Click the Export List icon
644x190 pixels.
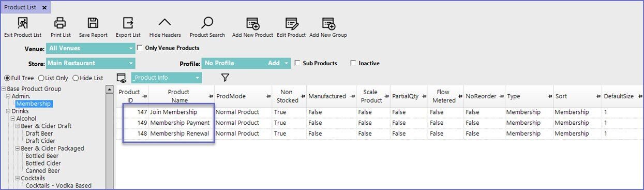coord(128,23)
